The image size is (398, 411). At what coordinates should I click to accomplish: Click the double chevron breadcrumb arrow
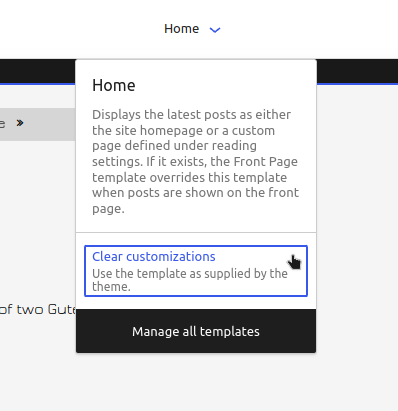20,123
